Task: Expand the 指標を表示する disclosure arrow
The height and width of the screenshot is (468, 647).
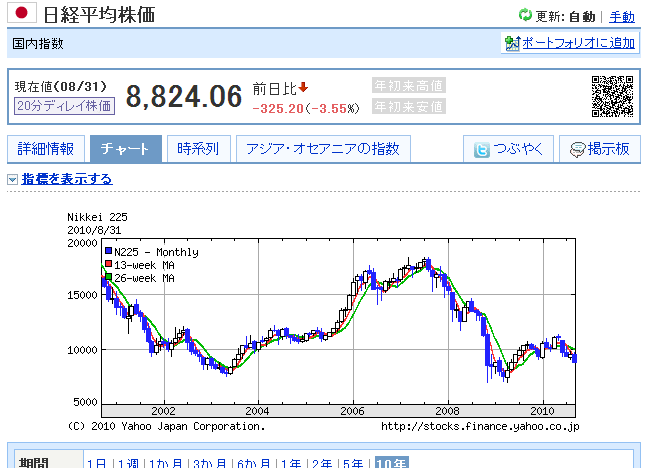Action: [x=12, y=180]
